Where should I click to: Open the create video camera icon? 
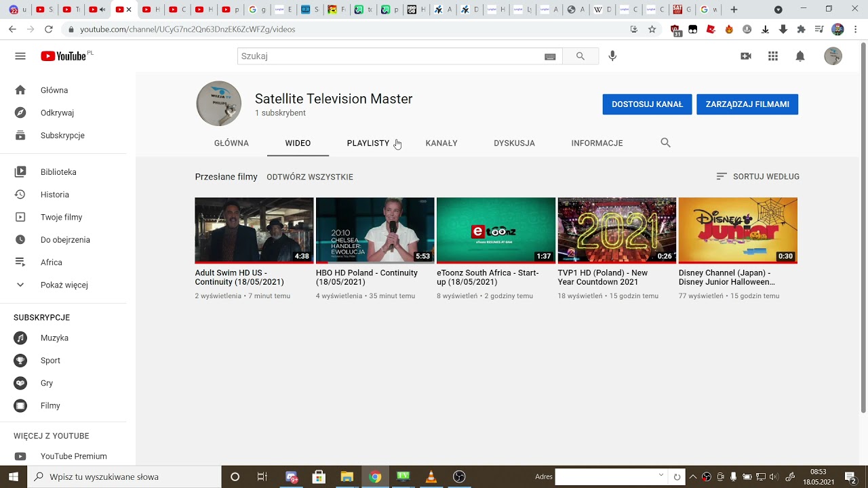(x=746, y=56)
